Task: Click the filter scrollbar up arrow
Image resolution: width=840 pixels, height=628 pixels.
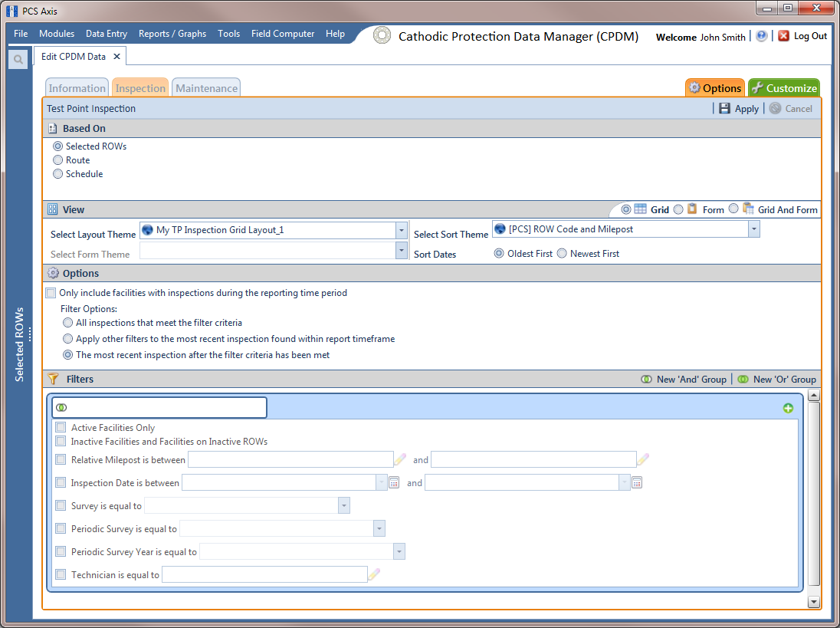Action: click(814, 396)
